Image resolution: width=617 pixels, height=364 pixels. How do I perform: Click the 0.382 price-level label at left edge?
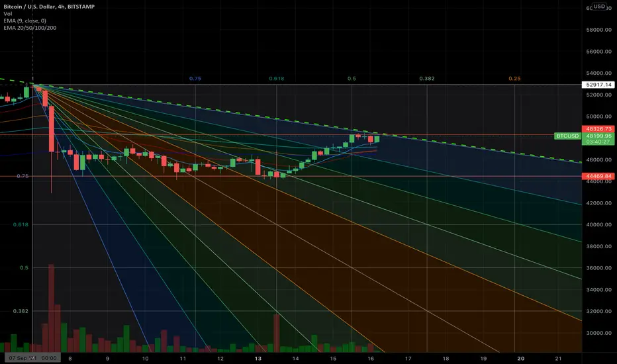(x=21, y=311)
